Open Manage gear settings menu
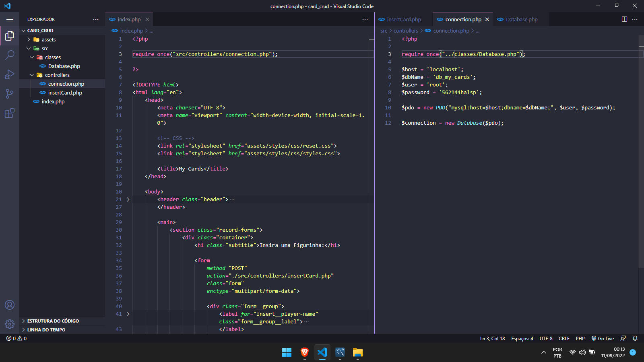 tap(10, 324)
